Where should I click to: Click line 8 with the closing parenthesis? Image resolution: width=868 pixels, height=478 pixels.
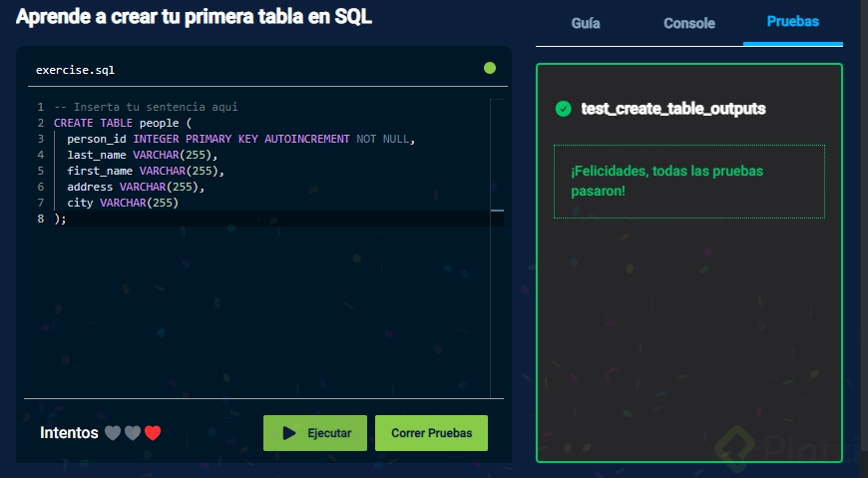[x=60, y=219]
